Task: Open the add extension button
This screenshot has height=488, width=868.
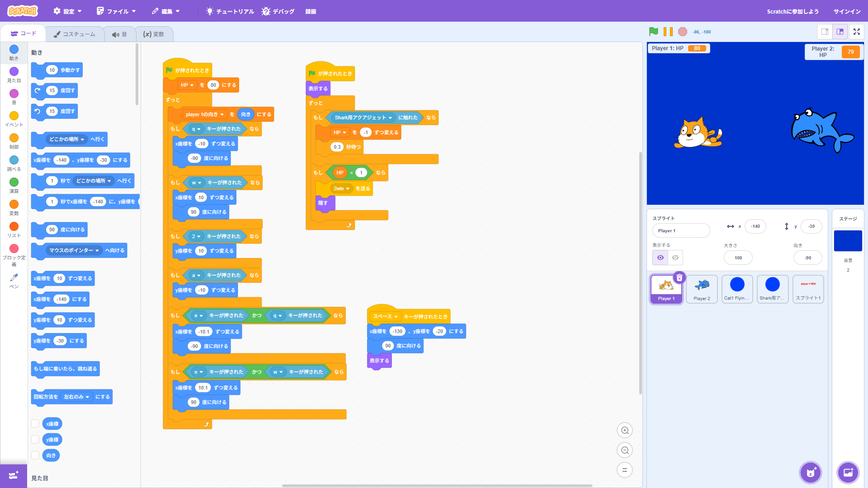Action: [x=14, y=475]
